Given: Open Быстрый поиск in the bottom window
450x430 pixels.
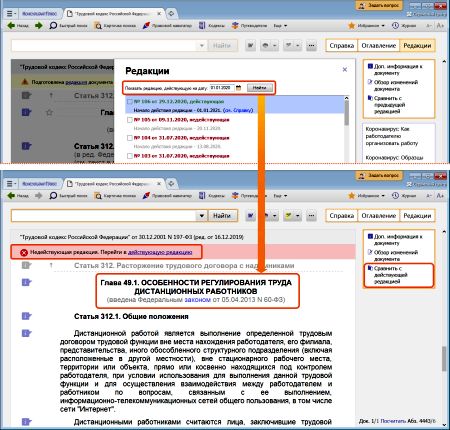Looking at the screenshot, I should (x=68, y=196).
